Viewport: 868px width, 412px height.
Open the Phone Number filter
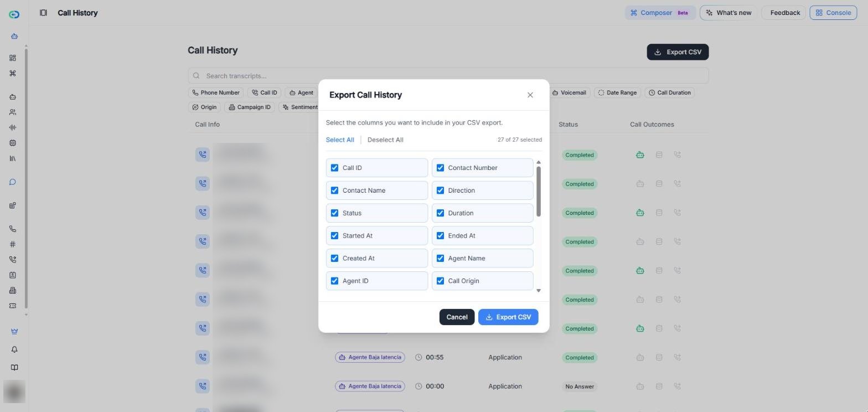click(x=216, y=92)
